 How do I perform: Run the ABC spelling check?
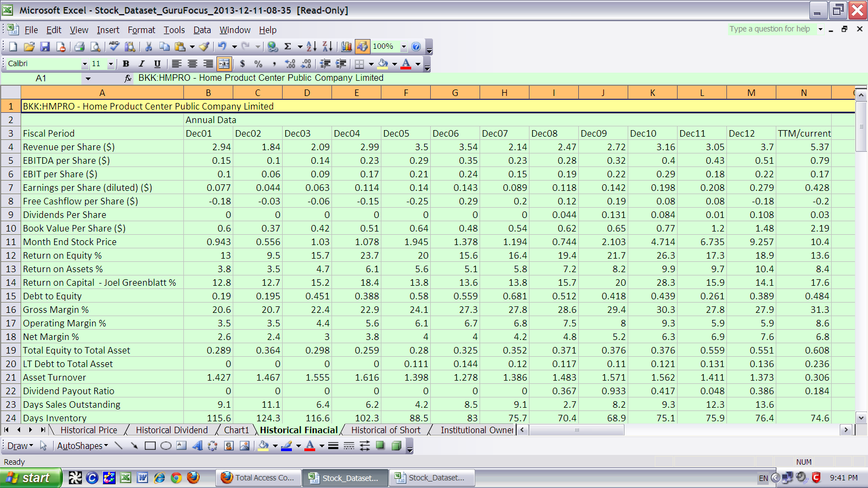click(114, 47)
